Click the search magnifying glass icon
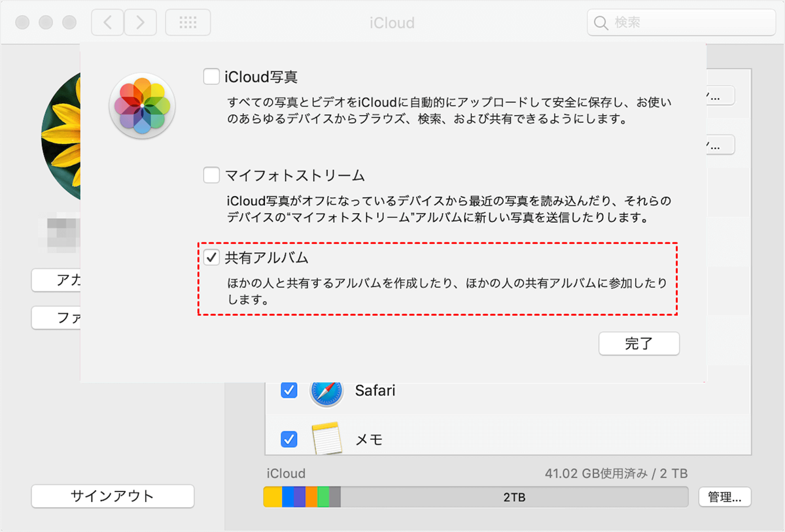Screen dimensions: 785x532 pos(601,24)
